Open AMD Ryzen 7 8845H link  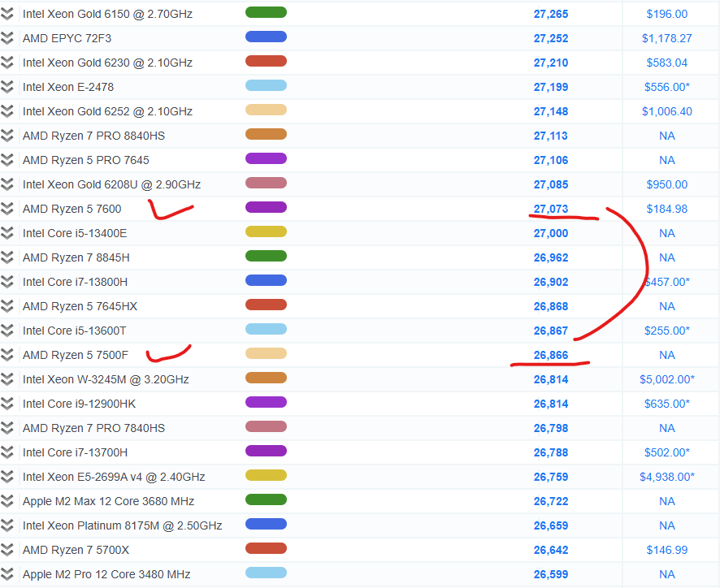click(76, 257)
